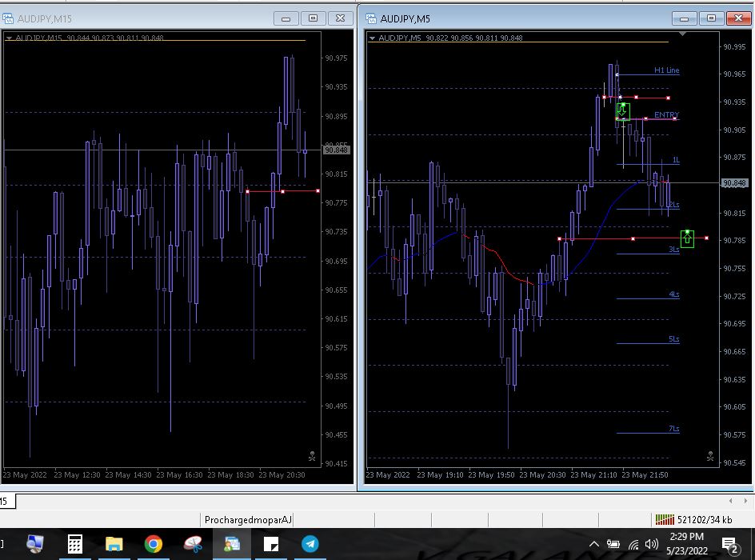The image size is (755, 560).
Task: Click the 90.848 current price tag in M5 chart
Action: click(x=734, y=183)
